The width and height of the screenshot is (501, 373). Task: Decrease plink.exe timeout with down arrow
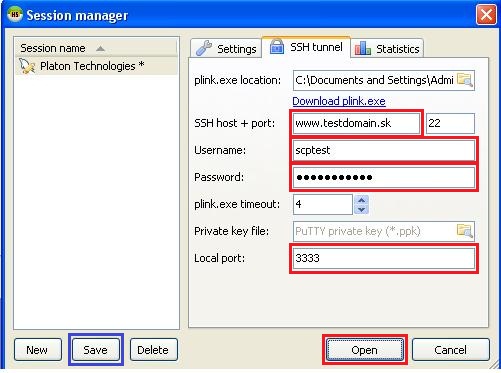tap(361, 209)
